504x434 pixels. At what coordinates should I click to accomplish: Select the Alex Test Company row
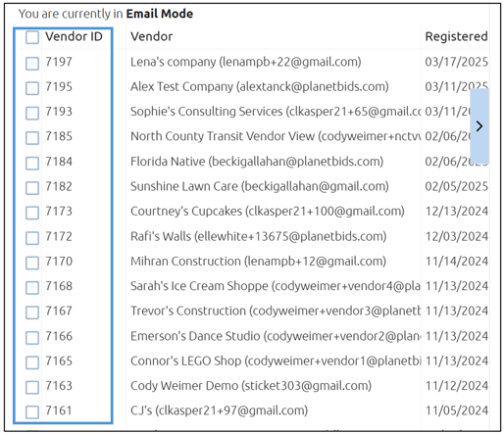pyautogui.click(x=260, y=86)
